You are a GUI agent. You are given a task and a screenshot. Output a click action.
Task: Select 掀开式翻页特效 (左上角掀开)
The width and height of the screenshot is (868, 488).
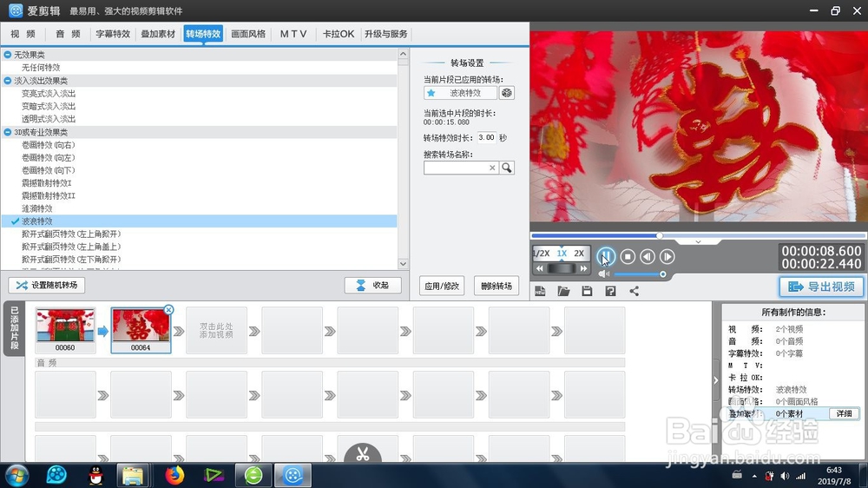71,234
